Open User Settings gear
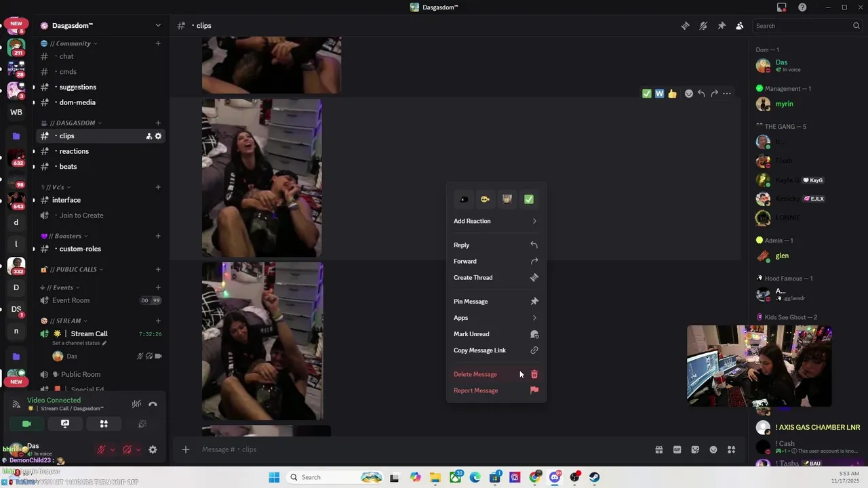868x488 pixels. [153, 449]
